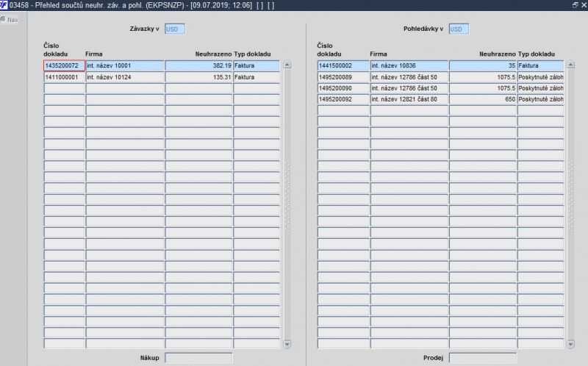Click the Pohledávky scrollbar thumb
588x366 pixels.
click(571, 195)
